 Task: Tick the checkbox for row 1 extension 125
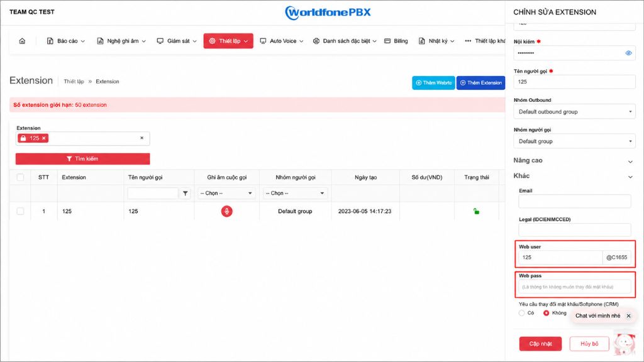pyautogui.click(x=20, y=211)
